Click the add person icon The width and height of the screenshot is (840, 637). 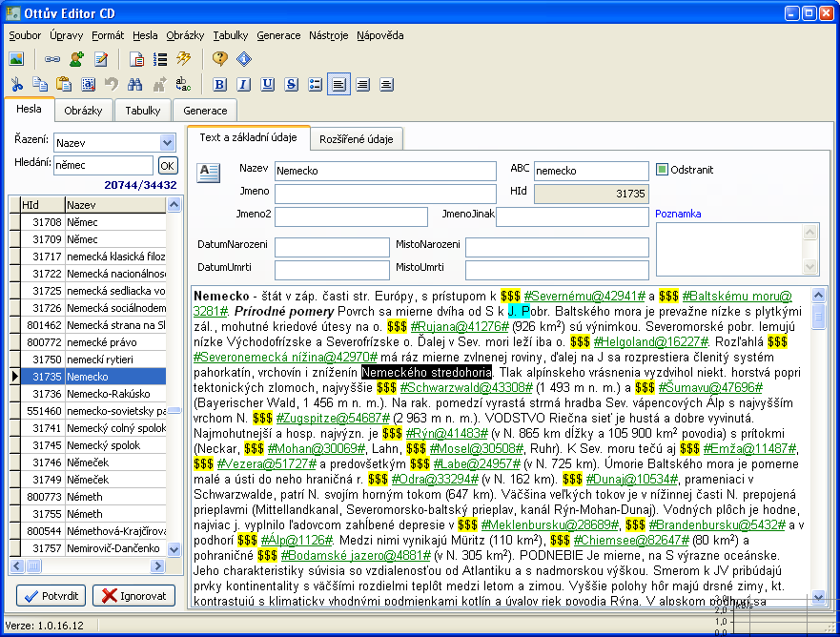77,59
